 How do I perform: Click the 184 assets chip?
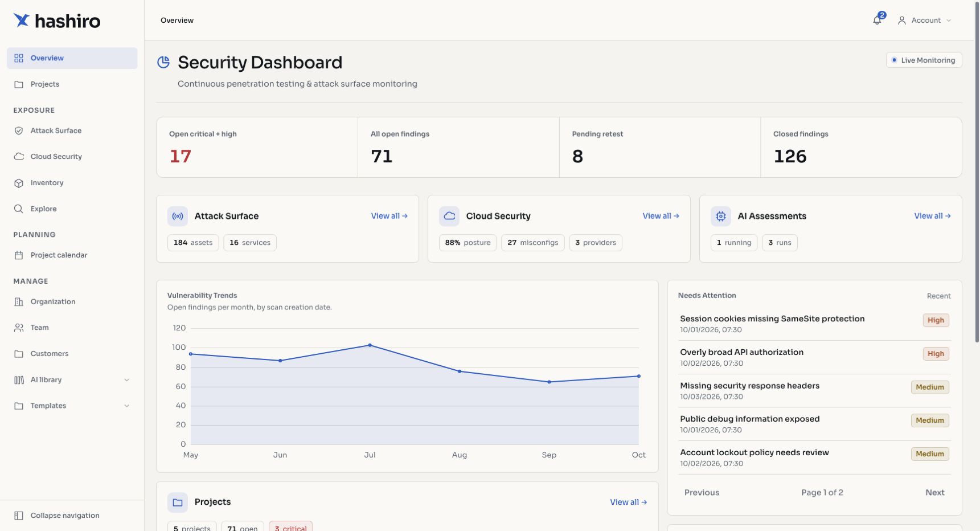(193, 243)
